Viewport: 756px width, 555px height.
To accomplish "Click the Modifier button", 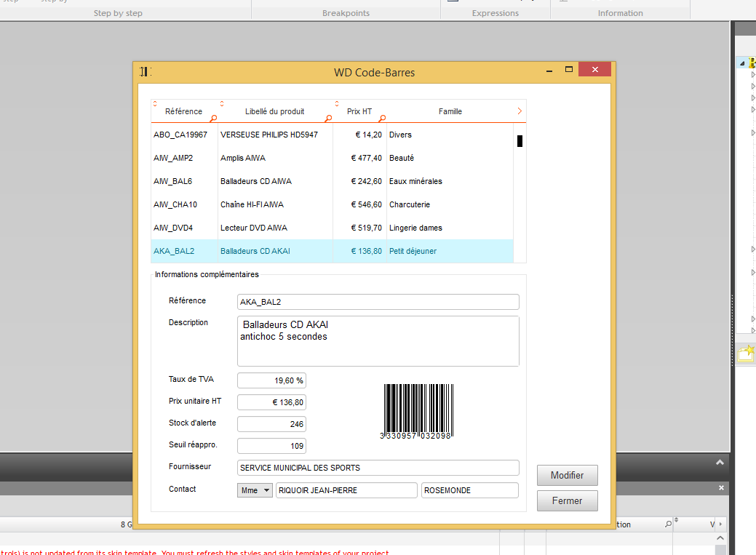I will click(x=567, y=475).
